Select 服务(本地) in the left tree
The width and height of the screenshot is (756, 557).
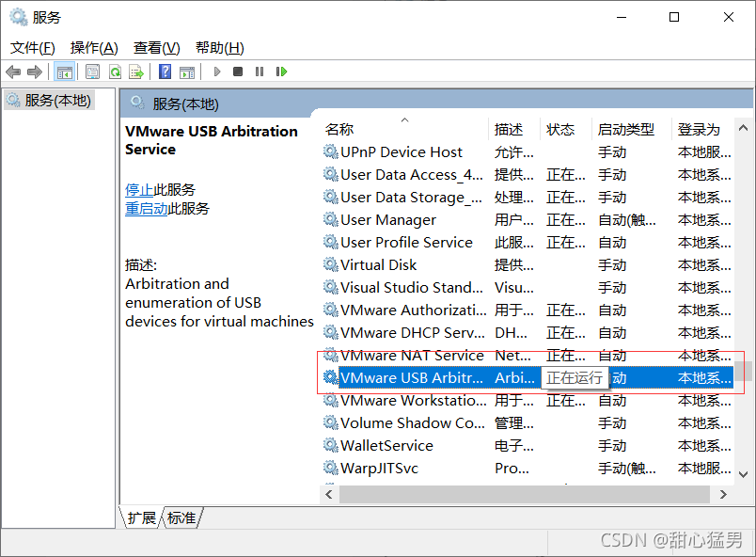(x=50, y=101)
